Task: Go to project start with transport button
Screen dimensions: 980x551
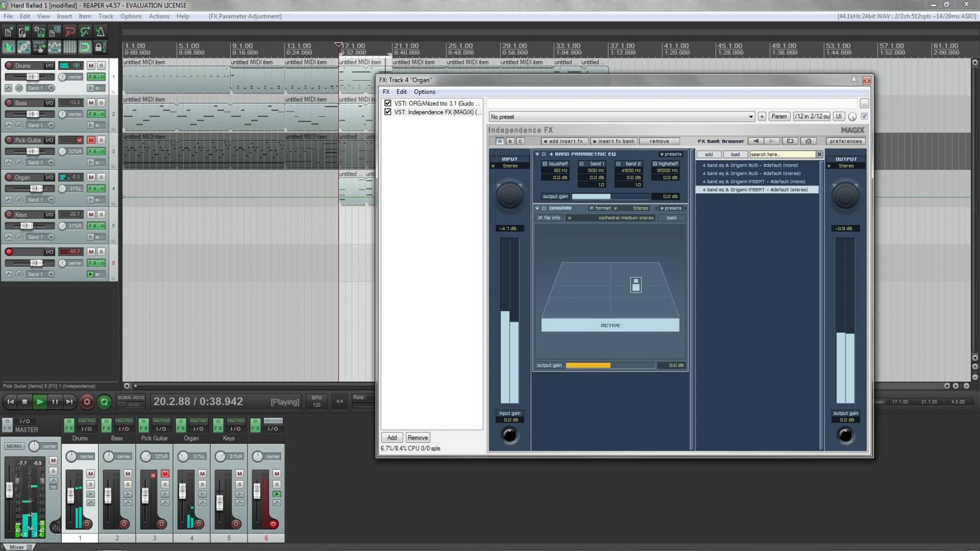Action: pyautogui.click(x=10, y=402)
